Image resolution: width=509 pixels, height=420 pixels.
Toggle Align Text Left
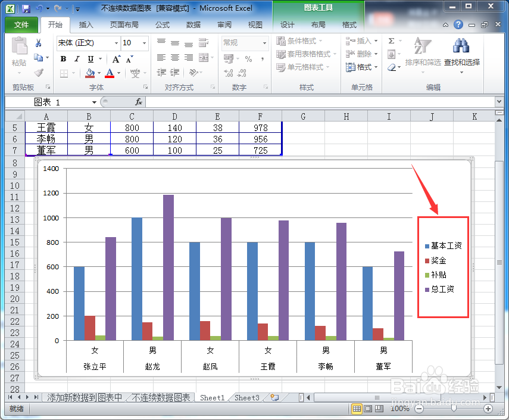coord(161,58)
